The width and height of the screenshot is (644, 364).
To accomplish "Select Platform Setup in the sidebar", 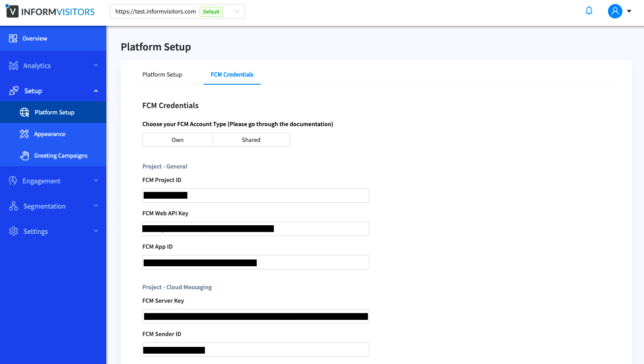I will [53, 112].
